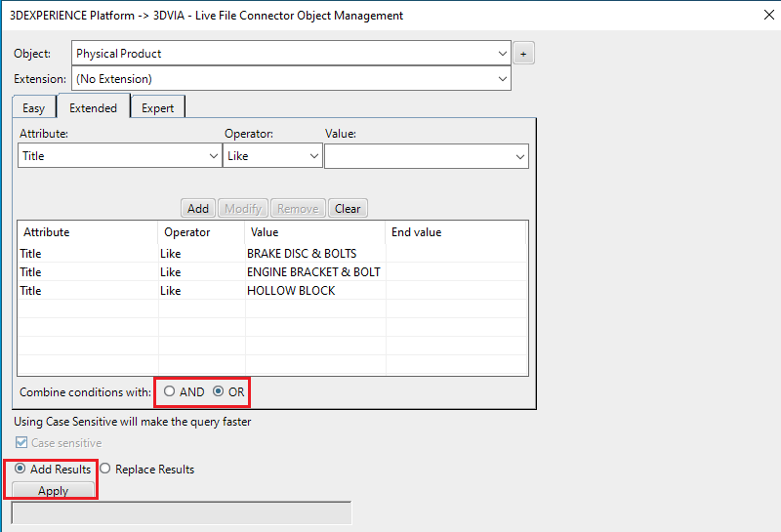Click the progress bar below Apply
Image resolution: width=781 pixels, height=532 pixels.
pyautogui.click(x=182, y=513)
